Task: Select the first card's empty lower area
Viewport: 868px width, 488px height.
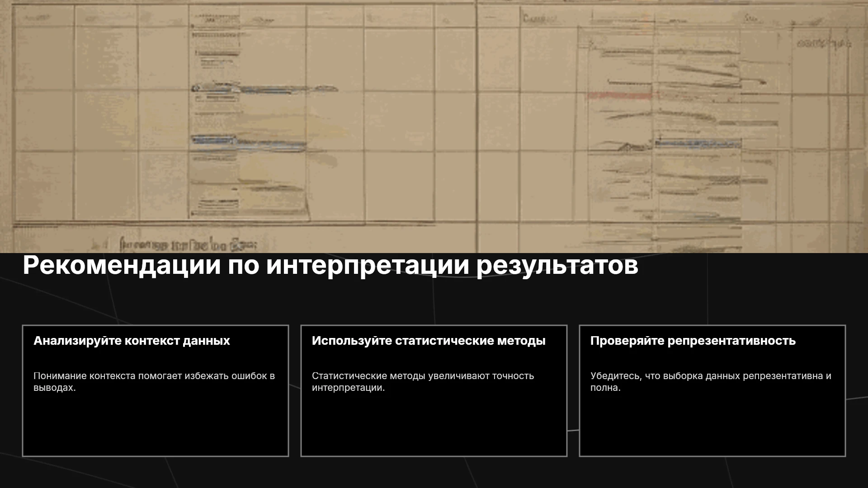Action: tap(156, 425)
